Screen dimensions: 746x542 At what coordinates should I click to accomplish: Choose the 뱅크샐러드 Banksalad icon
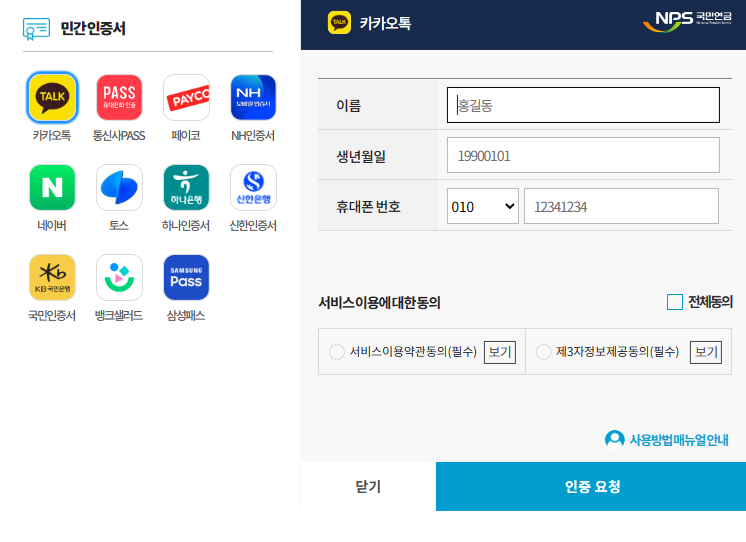(119, 277)
